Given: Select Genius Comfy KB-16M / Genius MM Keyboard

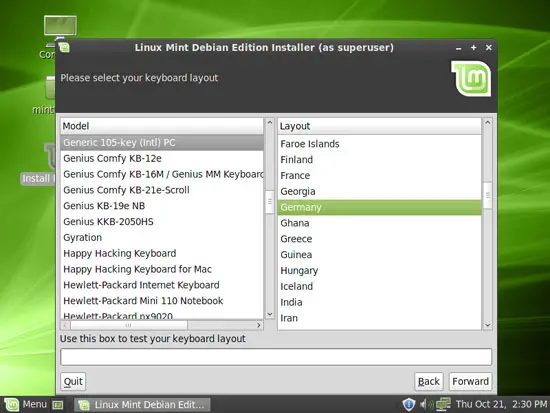Looking at the screenshot, I should point(162,174).
